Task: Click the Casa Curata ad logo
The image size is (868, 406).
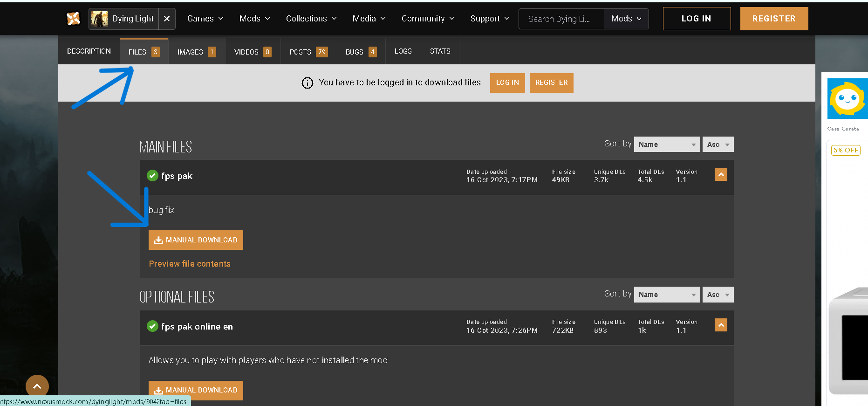Action: click(847, 99)
